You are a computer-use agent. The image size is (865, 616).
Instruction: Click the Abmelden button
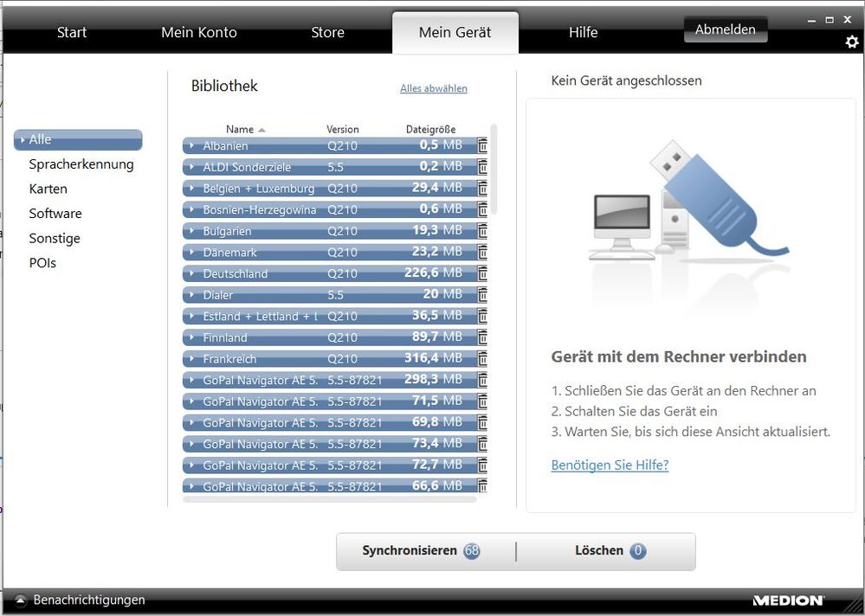point(725,29)
